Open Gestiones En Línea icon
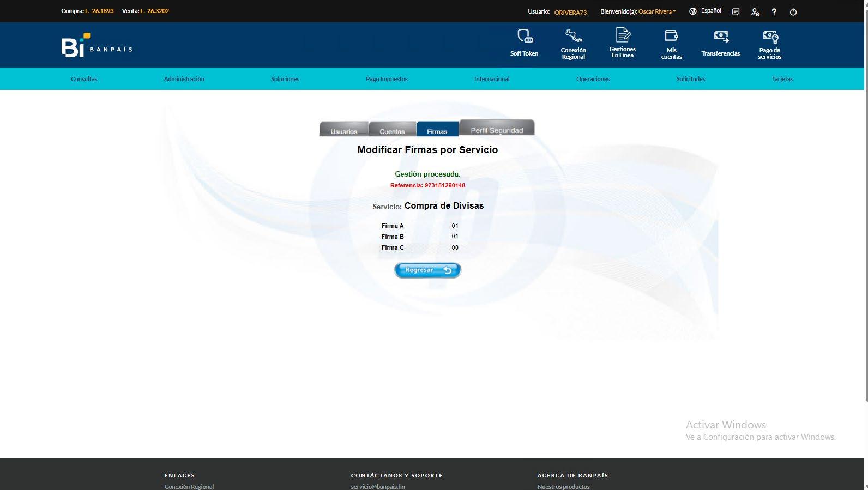This screenshot has height=490, width=868. [623, 35]
